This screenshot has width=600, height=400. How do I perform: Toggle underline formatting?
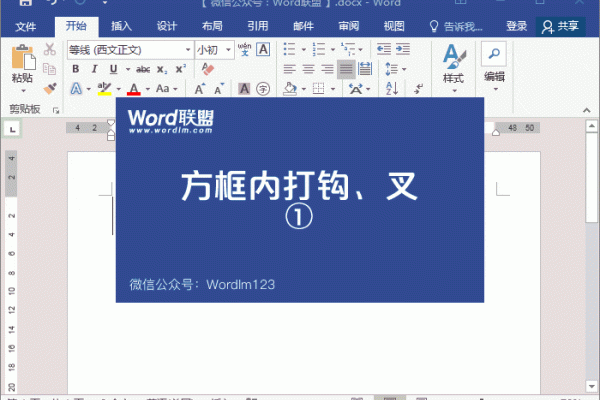click(x=113, y=69)
